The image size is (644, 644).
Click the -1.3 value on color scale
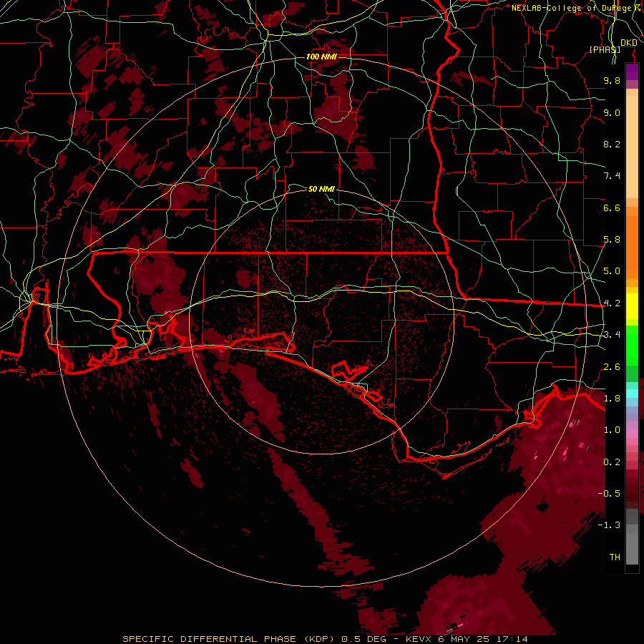coord(609,525)
